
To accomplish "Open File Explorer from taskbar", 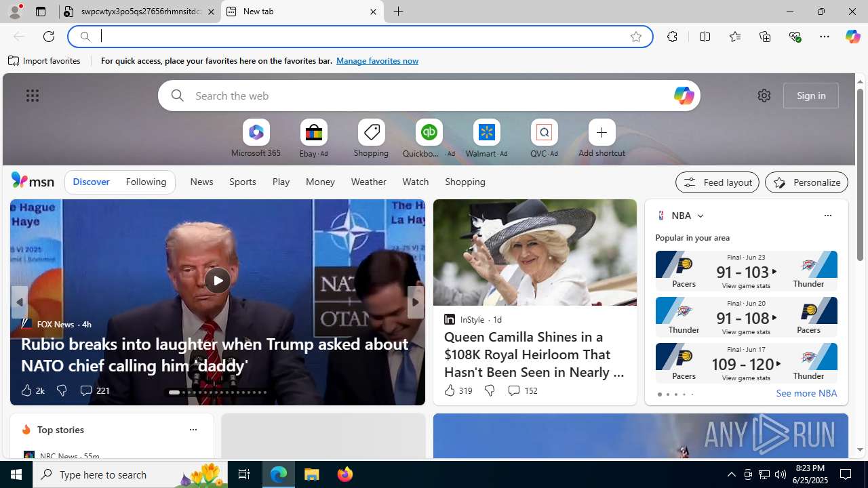I will pyautogui.click(x=312, y=474).
